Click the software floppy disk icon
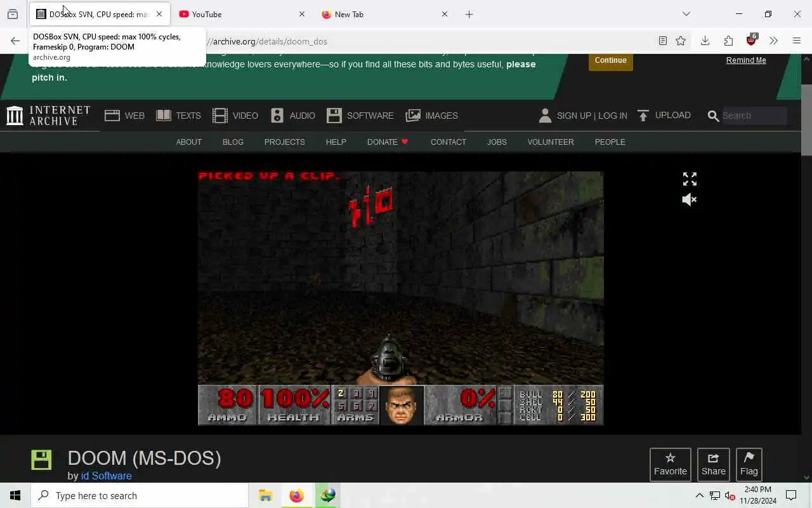The height and width of the screenshot is (508, 812). tap(41, 460)
